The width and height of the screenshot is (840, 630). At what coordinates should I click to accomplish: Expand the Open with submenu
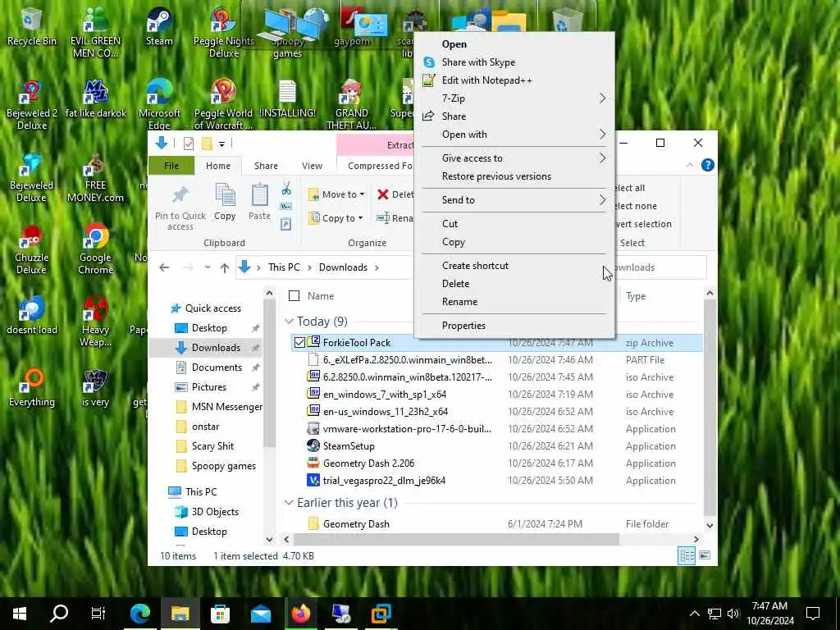pyautogui.click(x=514, y=135)
